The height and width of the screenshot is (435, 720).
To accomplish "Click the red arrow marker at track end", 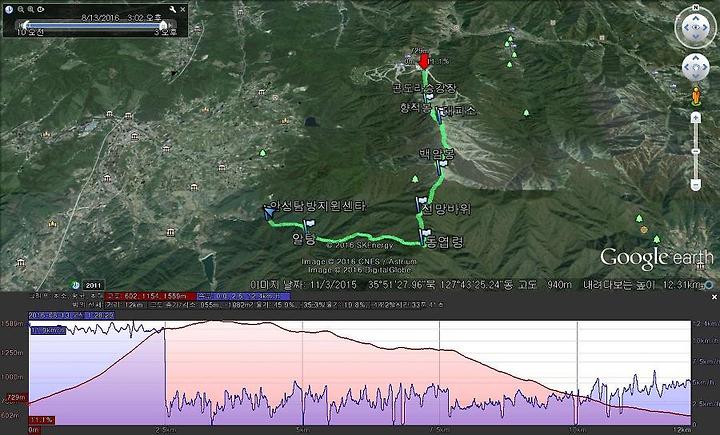I will [423, 62].
